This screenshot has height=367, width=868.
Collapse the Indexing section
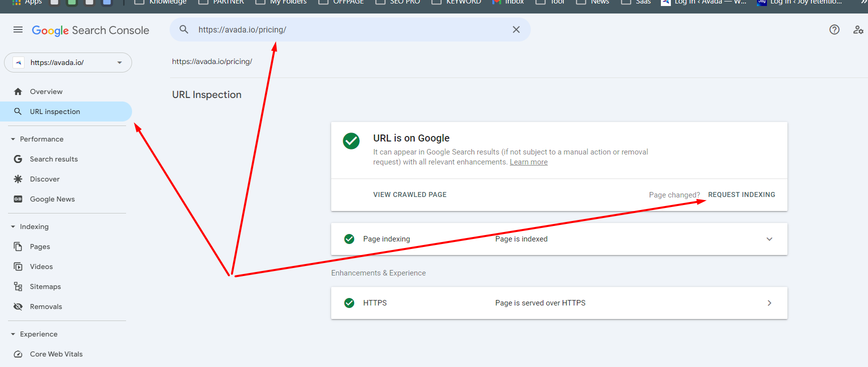tap(13, 226)
